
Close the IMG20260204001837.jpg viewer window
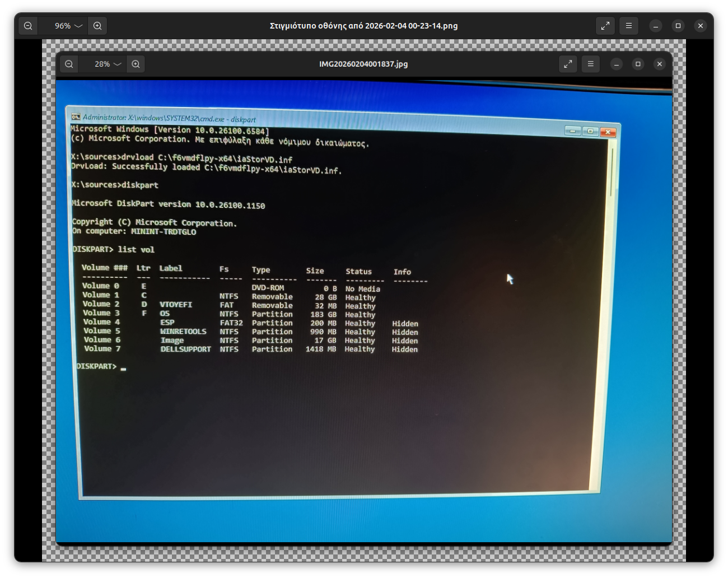pos(660,64)
